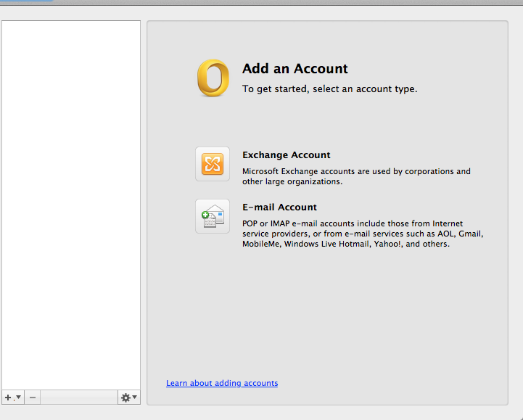Image resolution: width=523 pixels, height=420 pixels.
Task: Click blank bar segment between minus and gear
Action: 79,398
